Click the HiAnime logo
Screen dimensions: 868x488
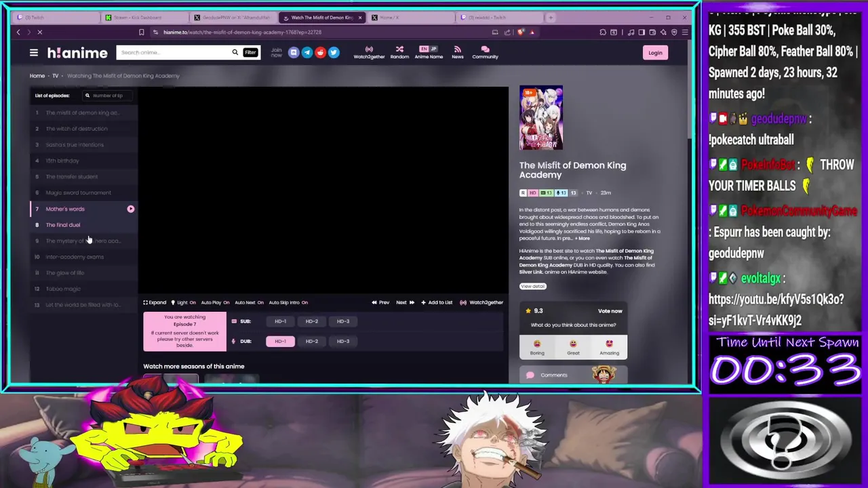[x=77, y=53]
